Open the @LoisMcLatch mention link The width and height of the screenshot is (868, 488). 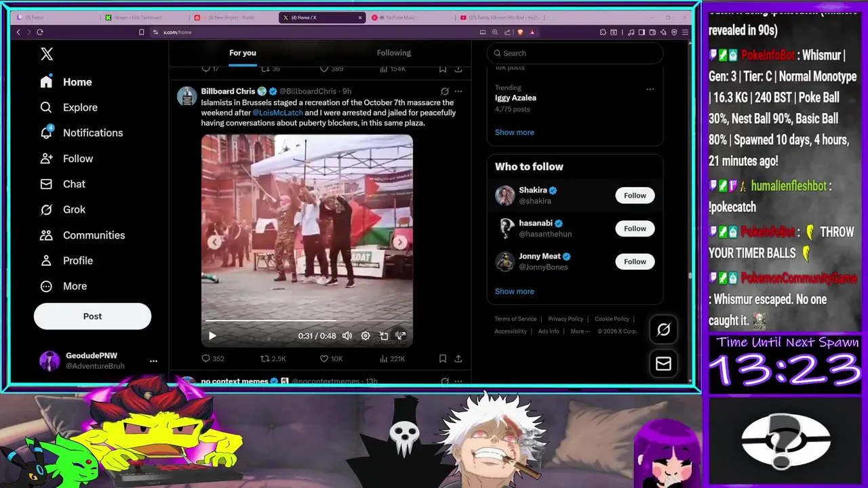point(277,113)
